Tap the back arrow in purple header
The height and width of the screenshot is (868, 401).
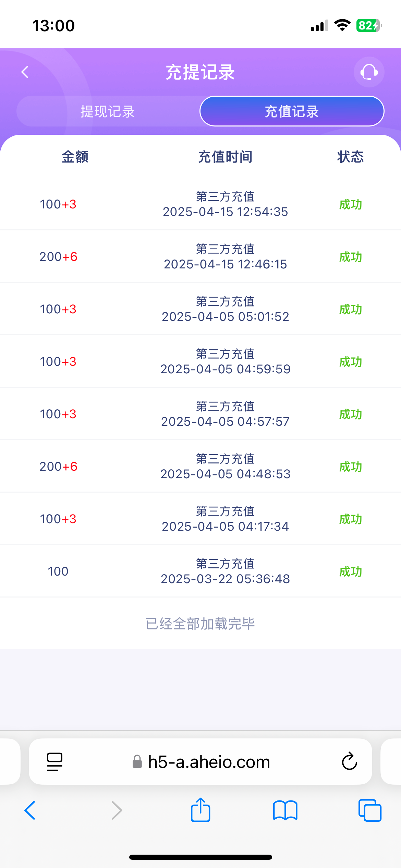pyautogui.click(x=25, y=72)
